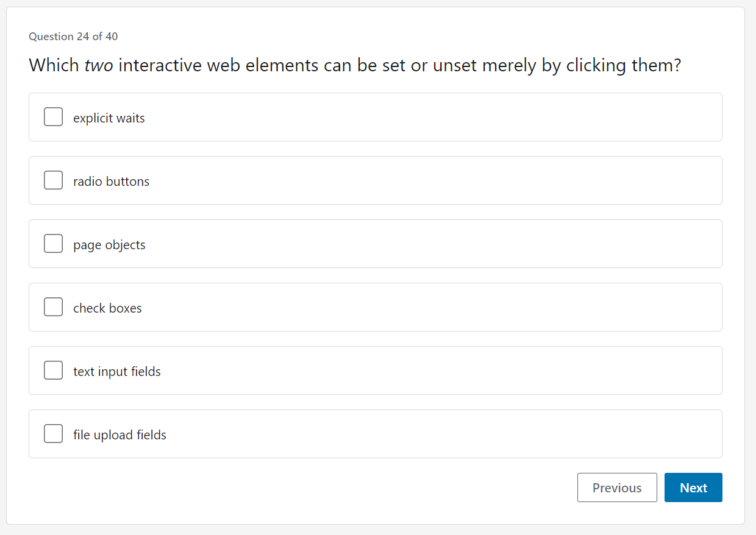Go back to question 23 with Previous

click(x=617, y=487)
